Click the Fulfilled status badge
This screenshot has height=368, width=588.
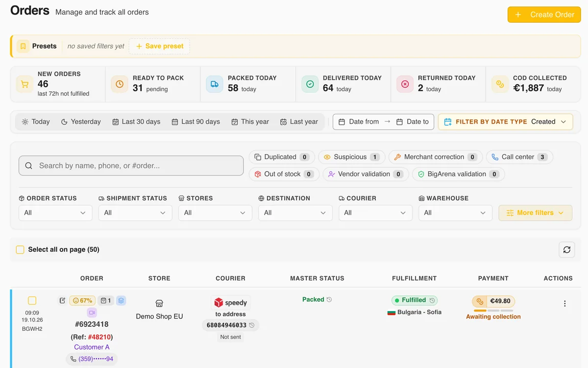(414, 300)
